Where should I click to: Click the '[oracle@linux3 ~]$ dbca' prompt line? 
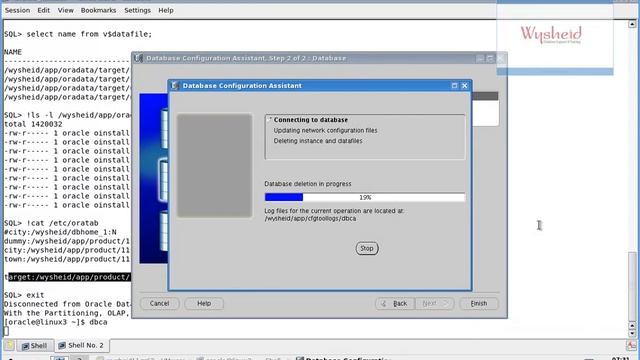click(56, 322)
